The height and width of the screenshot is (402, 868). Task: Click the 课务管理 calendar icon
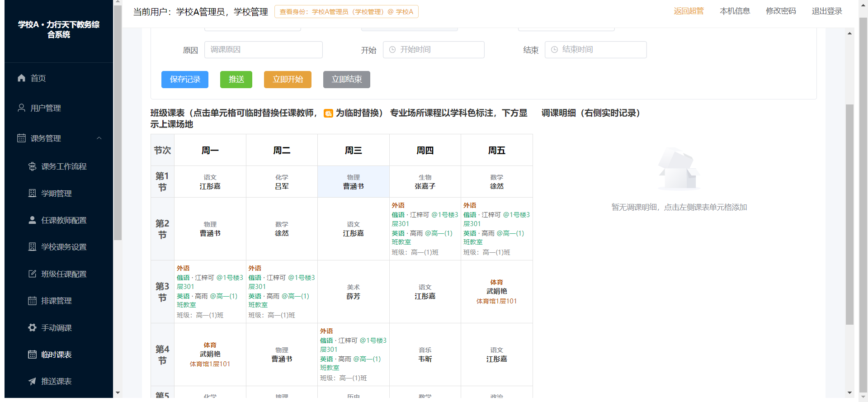21,138
